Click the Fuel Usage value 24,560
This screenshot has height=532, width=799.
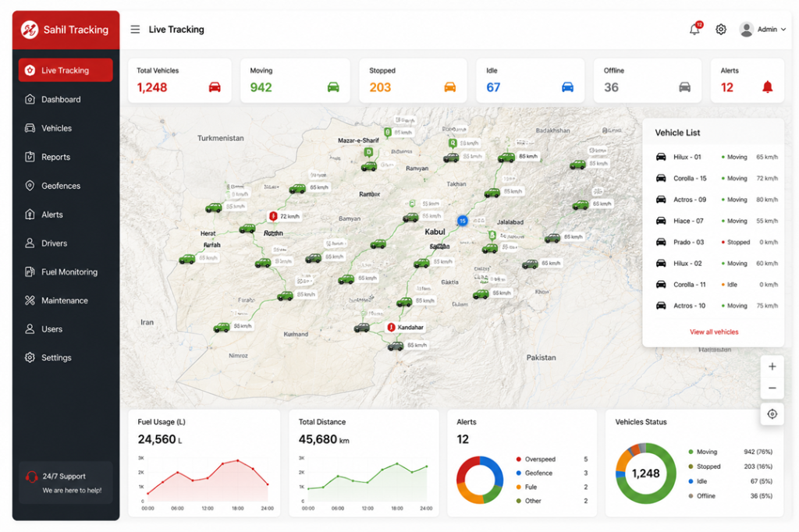pos(156,439)
